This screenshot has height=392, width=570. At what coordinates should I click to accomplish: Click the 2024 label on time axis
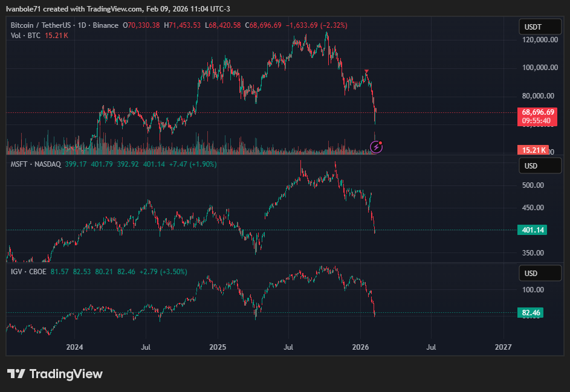coord(74,347)
